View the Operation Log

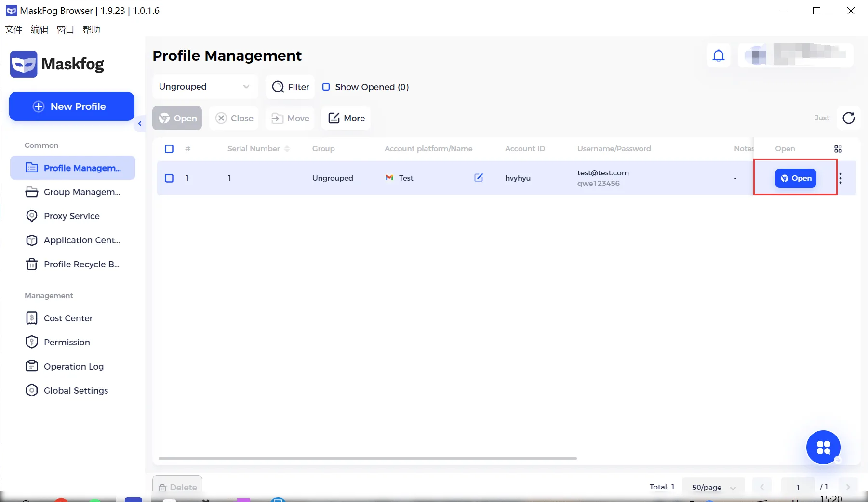pos(73,366)
